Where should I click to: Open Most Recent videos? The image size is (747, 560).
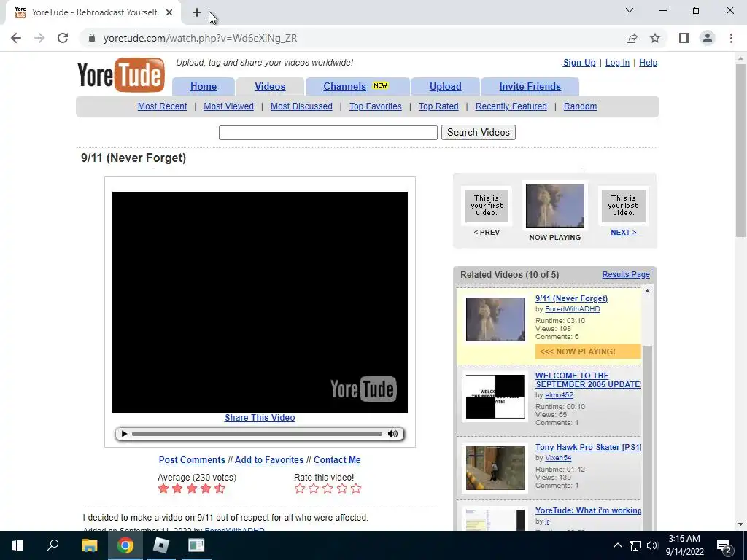point(163,106)
